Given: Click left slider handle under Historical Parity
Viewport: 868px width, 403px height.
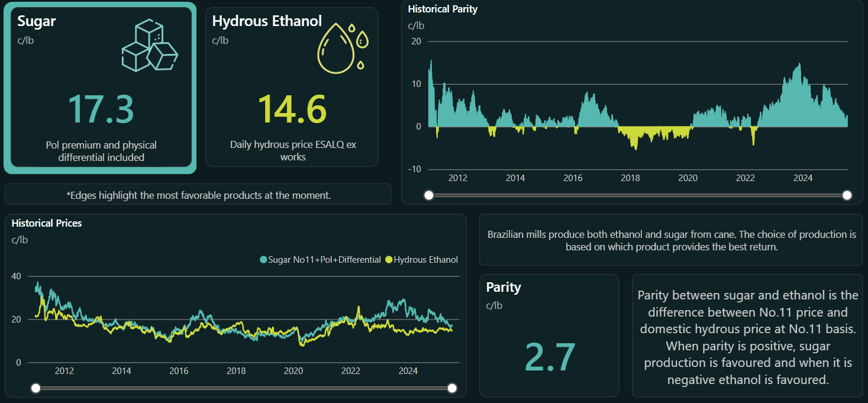Looking at the screenshot, I should [x=429, y=195].
